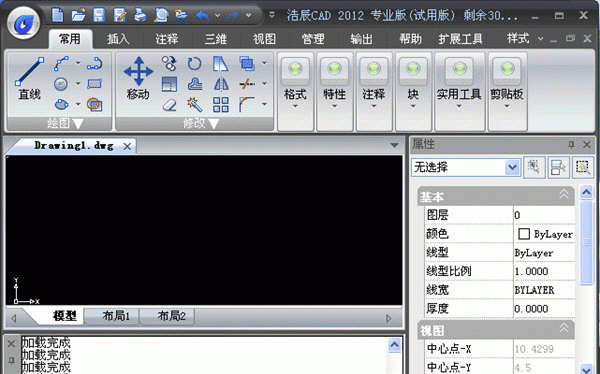Screen dimensions: 600x374
Task: Switch to the 布局1 layout tab
Action: pos(116,316)
